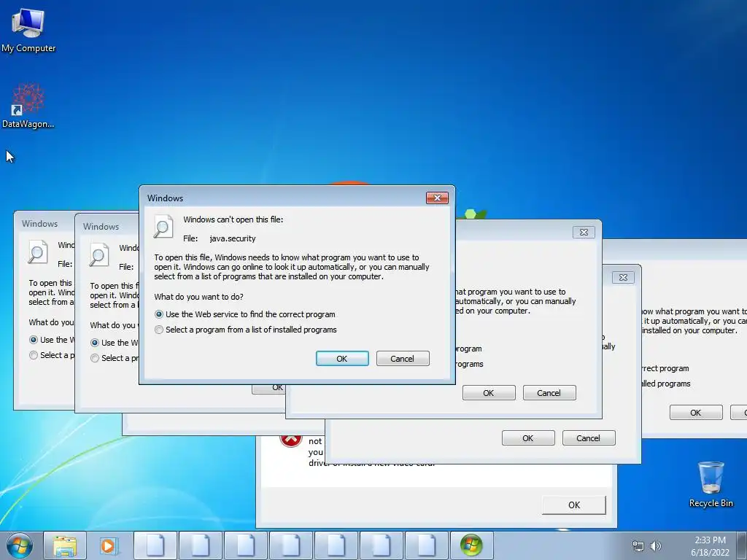Click OK in background dialog showing 'ally' text

(528, 438)
